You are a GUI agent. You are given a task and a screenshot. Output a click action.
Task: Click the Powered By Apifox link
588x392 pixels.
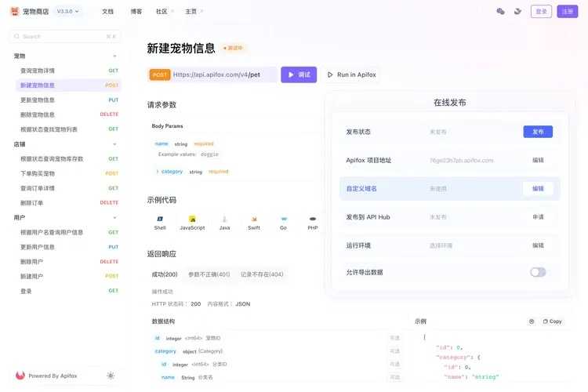(53, 376)
